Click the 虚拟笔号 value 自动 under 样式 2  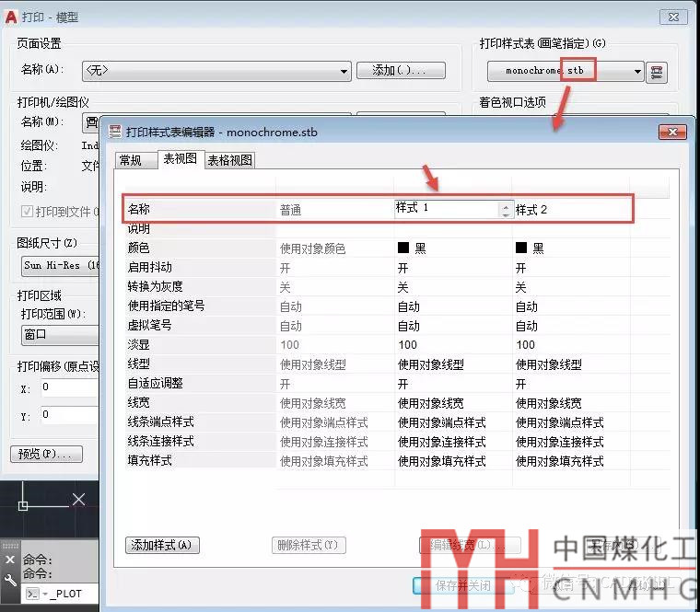526,326
